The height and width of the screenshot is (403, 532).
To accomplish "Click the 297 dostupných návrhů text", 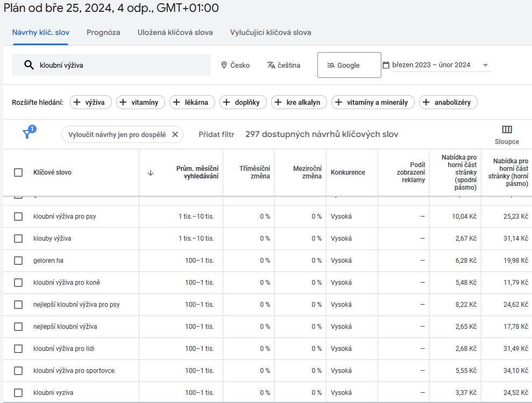I will (x=322, y=134).
